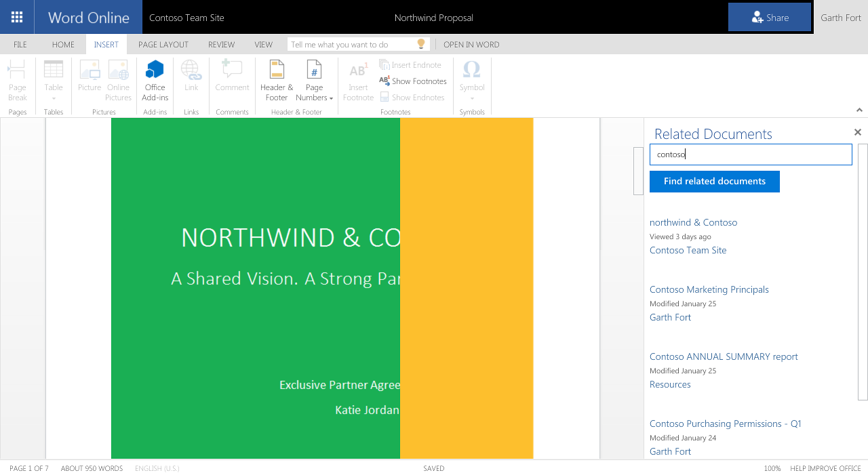Image resolution: width=868 pixels, height=475 pixels.
Task: Click the A Shared Vision subtitle
Action: point(285,278)
